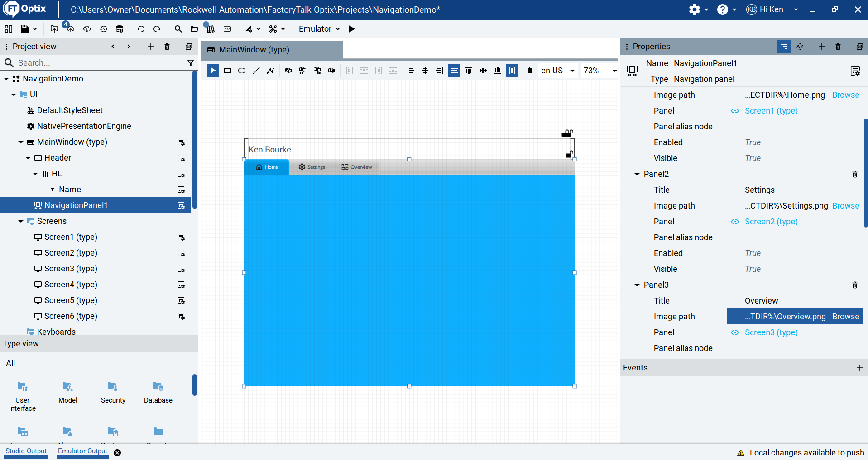Screen dimensions: 868x460
Task: Select the line drawing tool
Action: (x=256, y=71)
